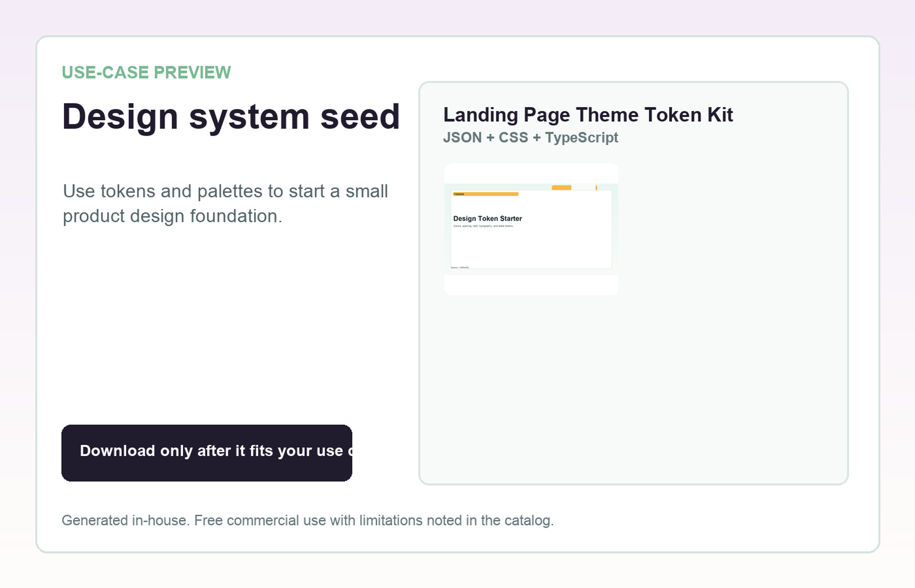Viewport: 915px width, 588px height.
Task: Click the JSON + CSS + TypeScript subtitle
Action: coord(530,138)
